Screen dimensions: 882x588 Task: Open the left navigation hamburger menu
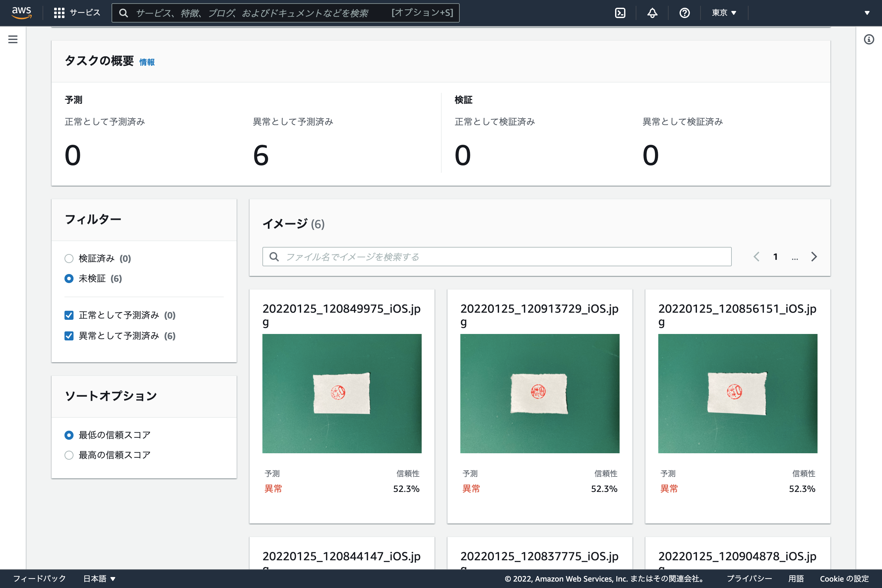pyautogui.click(x=13, y=39)
